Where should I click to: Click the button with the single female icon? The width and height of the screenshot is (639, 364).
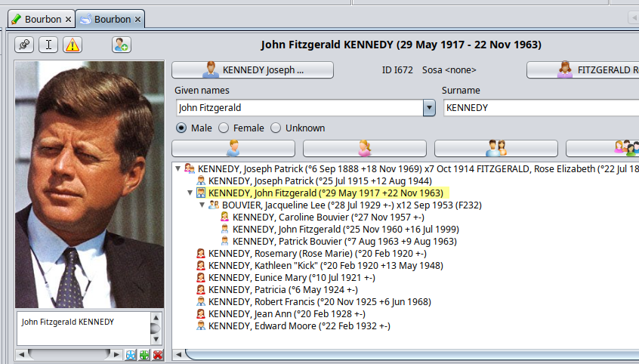click(x=364, y=148)
